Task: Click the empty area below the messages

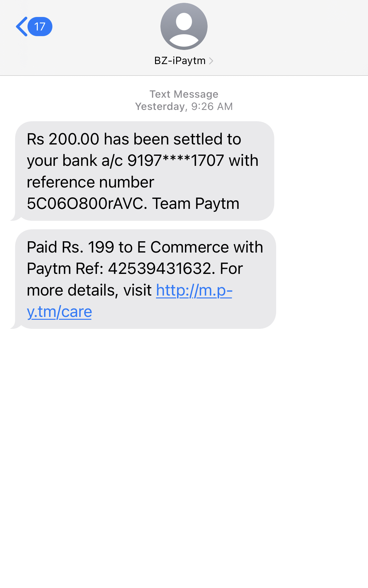Action: [x=184, y=455]
